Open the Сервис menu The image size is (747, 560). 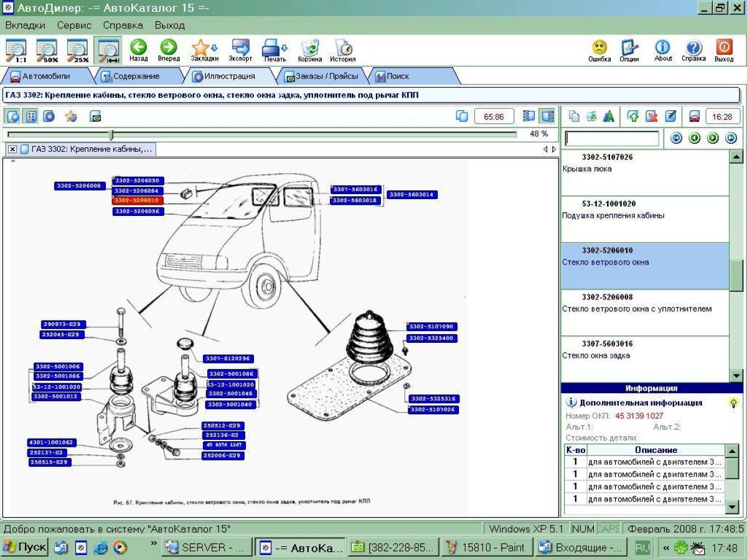tap(74, 26)
